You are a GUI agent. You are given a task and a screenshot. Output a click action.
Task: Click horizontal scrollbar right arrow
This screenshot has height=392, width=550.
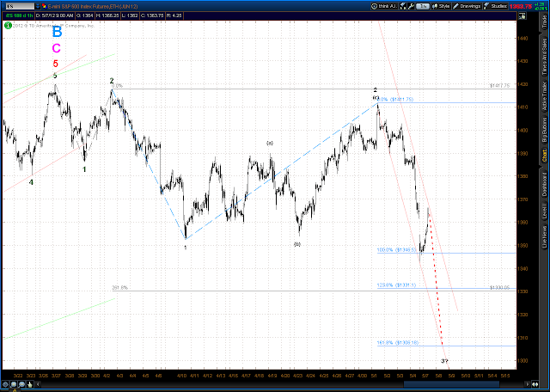[x=527, y=384]
